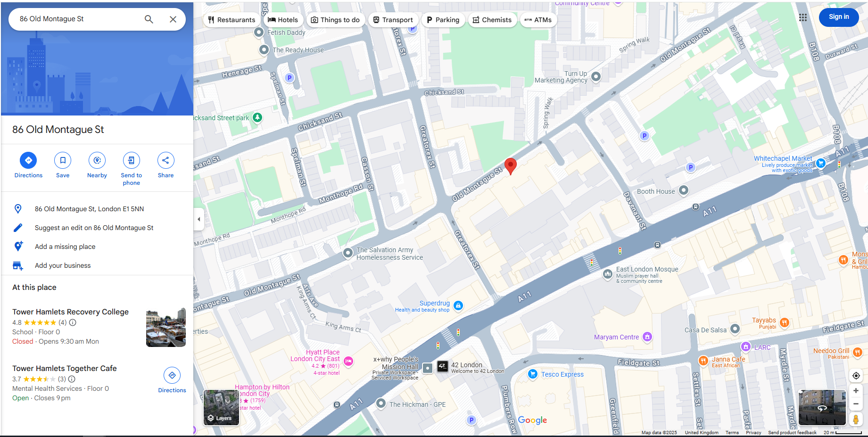Show your current location on map

856,376
